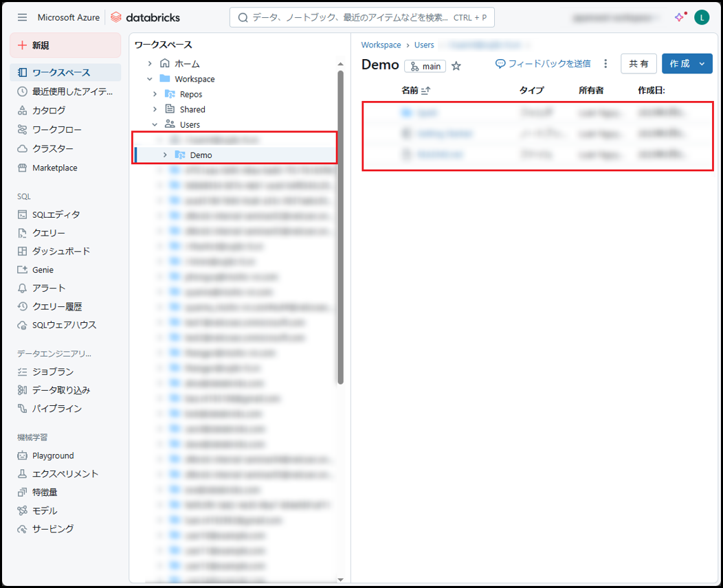Click the tree scrollbar up arrow
The image size is (723, 588).
pos(340,64)
